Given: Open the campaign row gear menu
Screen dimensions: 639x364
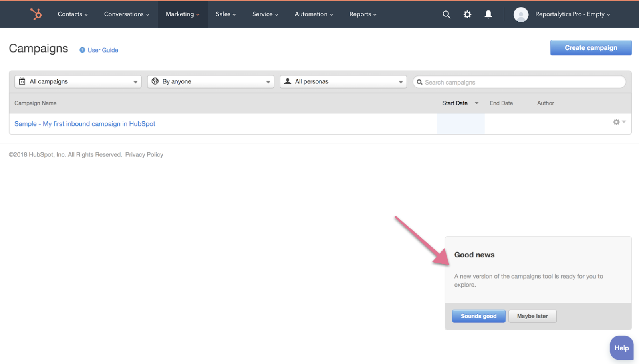Looking at the screenshot, I should click(619, 122).
